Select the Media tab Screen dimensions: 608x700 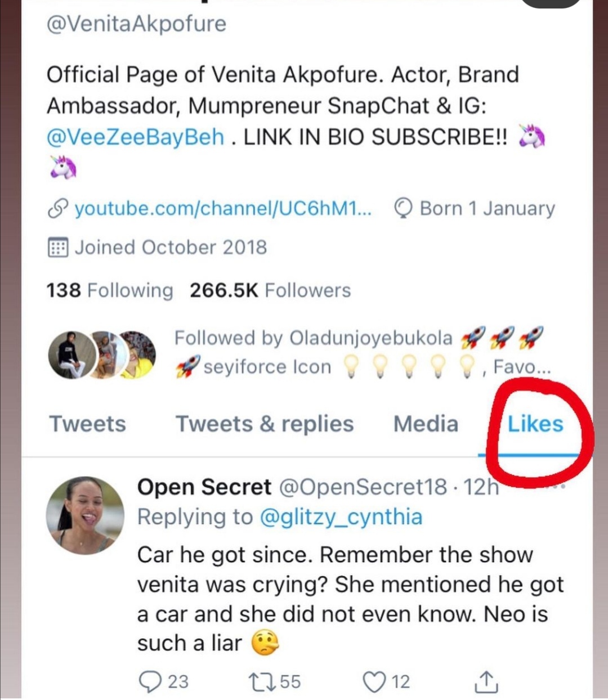[x=426, y=424]
